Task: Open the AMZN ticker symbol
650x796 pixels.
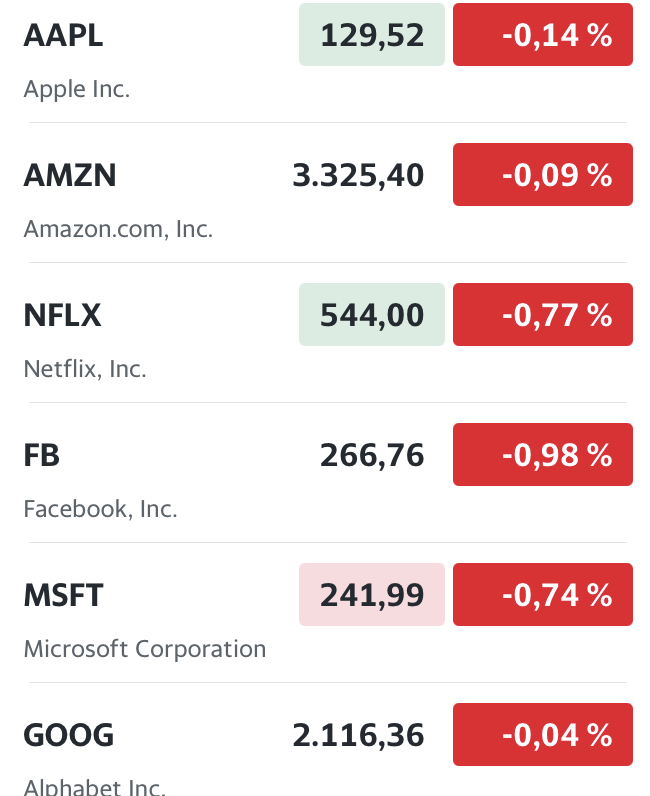Action: (70, 176)
